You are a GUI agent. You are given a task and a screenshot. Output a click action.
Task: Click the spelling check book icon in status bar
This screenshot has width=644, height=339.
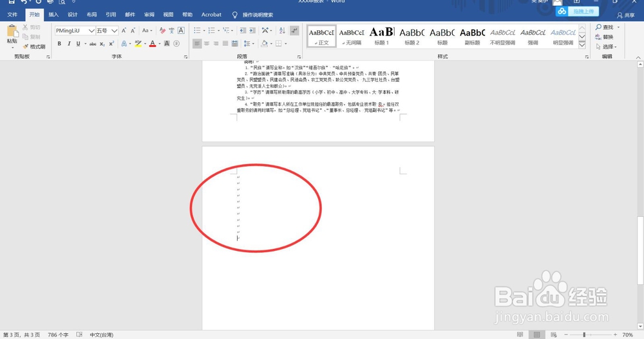79,335
